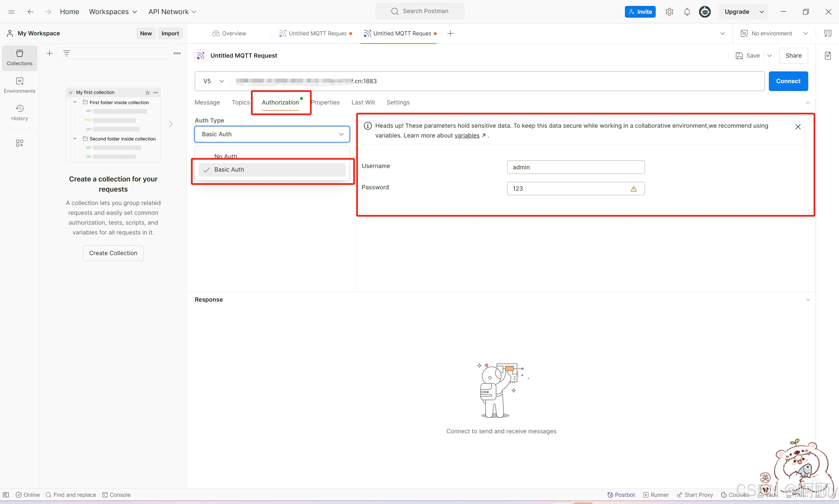Expand the Auth Type dropdown
Image resolution: width=839 pixels, height=504 pixels.
point(272,134)
